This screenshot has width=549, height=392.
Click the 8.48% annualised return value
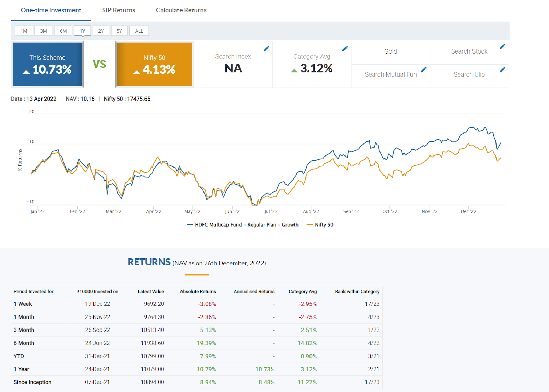267,382
